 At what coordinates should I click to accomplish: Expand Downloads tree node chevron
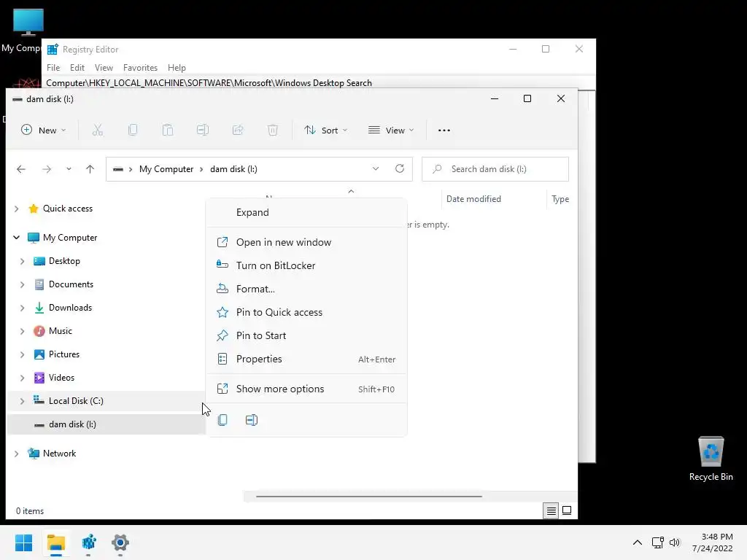(22, 308)
